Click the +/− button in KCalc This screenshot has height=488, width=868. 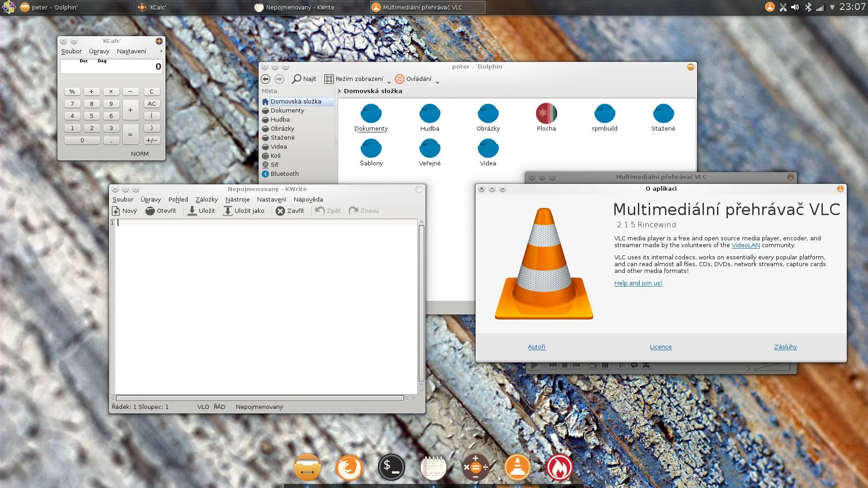[x=152, y=141]
